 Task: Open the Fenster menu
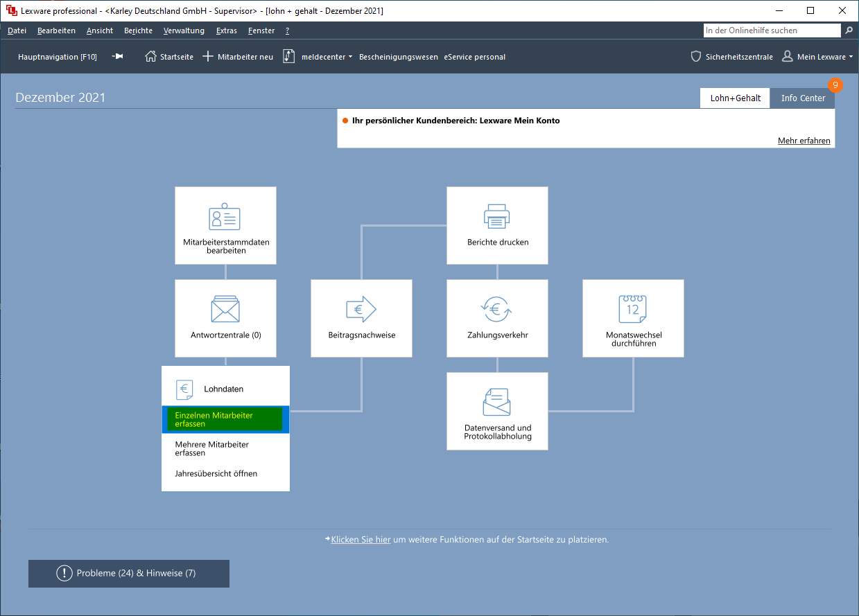[261, 30]
